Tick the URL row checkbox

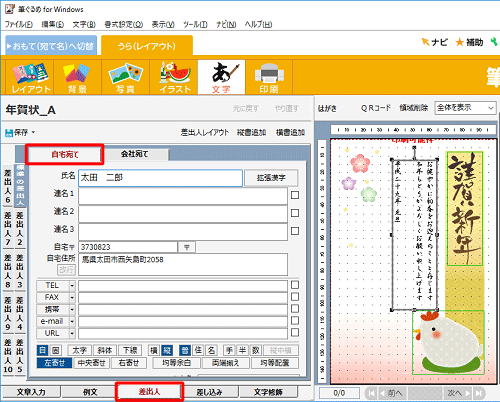[295, 333]
